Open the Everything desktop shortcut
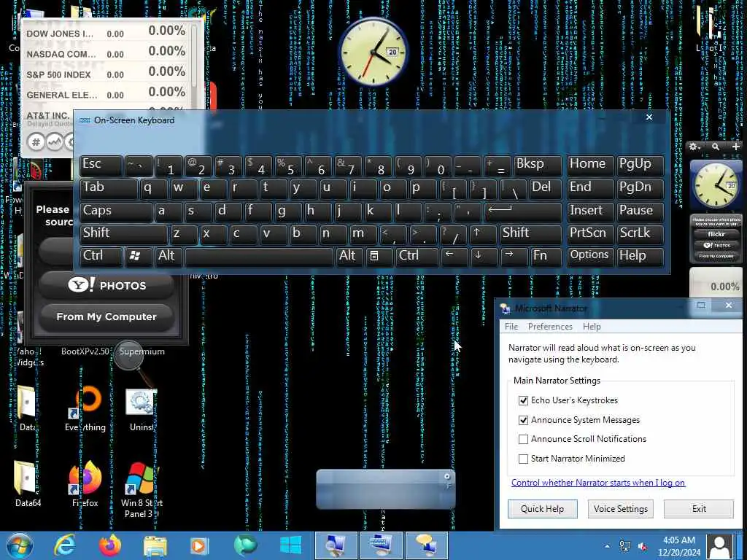 click(x=85, y=410)
